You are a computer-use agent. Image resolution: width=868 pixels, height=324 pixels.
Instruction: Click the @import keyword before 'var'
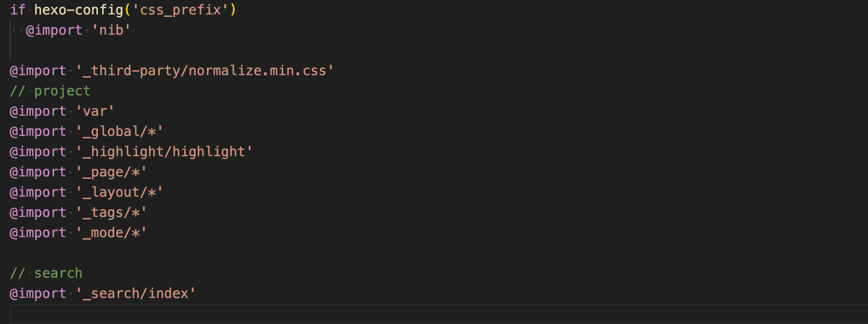coord(38,111)
